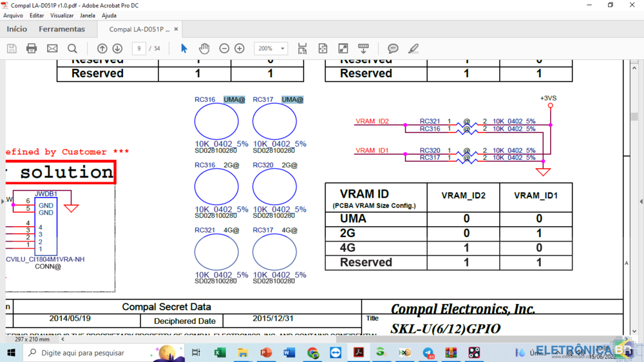Click the Print icon in the toolbar

[32, 48]
